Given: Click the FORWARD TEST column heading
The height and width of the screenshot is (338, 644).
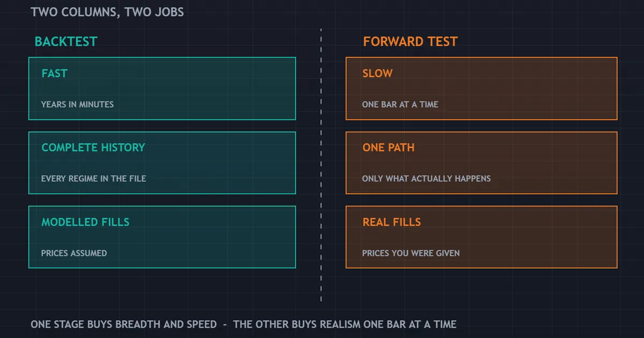Looking at the screenshot, I should click(411, 41).
